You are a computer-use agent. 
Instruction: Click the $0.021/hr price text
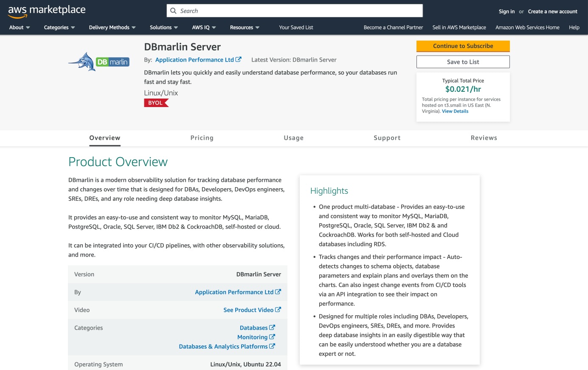[x=463, y=89]
